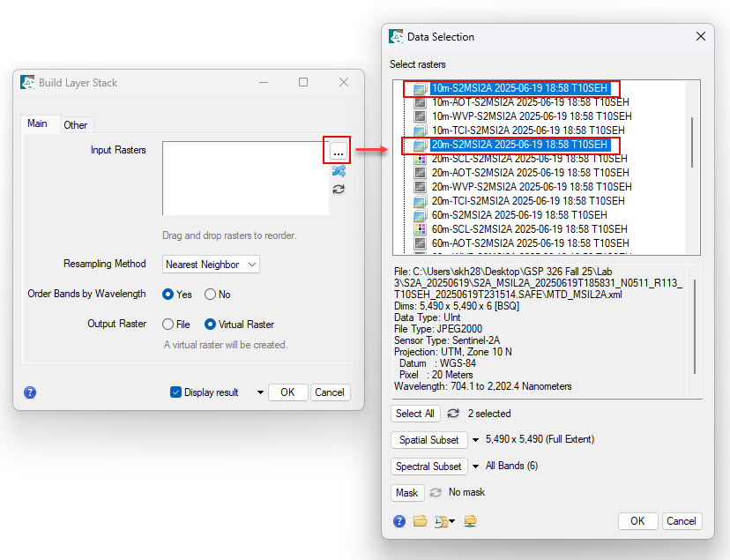The height and width of the screenshot is (560, 730).
Task: Uncheck the Display result checkbox
Action: pyautogui.click(x=176, y=392)
